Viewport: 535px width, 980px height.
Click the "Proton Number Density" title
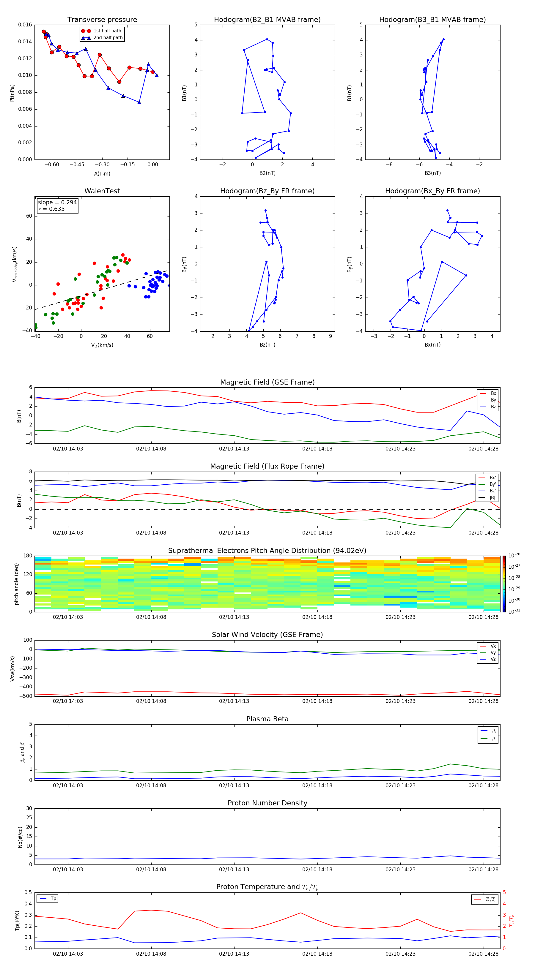(267, 803)
